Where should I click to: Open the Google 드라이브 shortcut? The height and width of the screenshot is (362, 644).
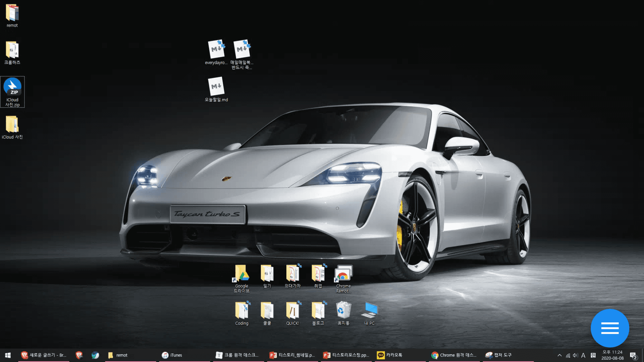point(241,279)
